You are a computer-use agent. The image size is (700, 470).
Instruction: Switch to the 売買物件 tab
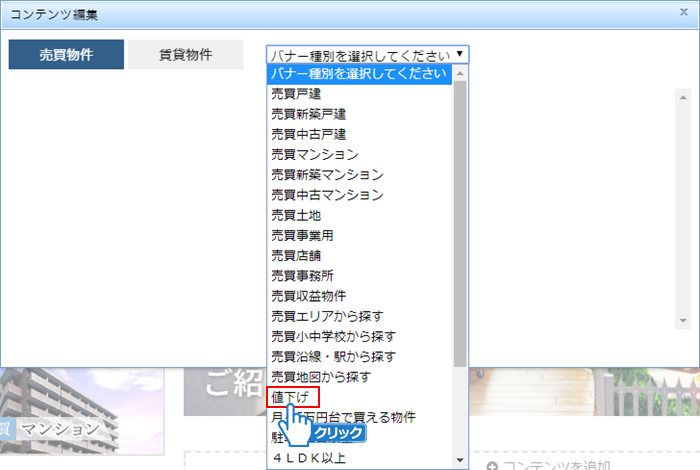tap(66, 55)
